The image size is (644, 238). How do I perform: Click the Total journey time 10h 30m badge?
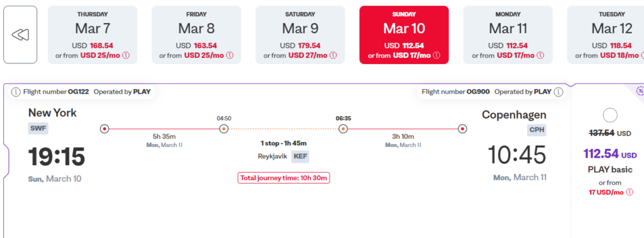284,178
